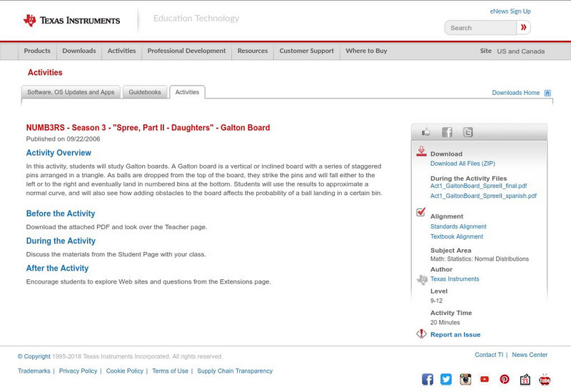Open the footer TI Tube icon
This screenshot has width=571, height=392.
545,379
